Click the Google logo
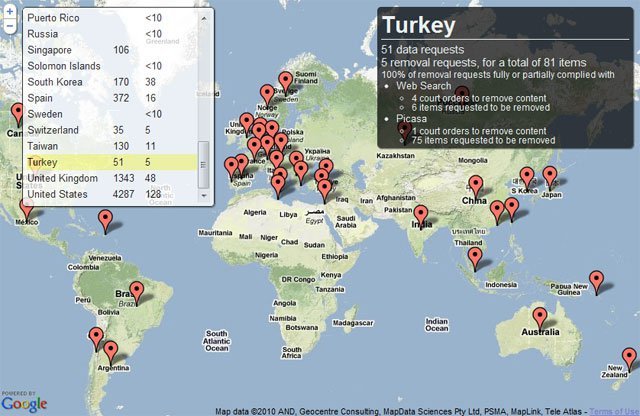 (24, 403)
